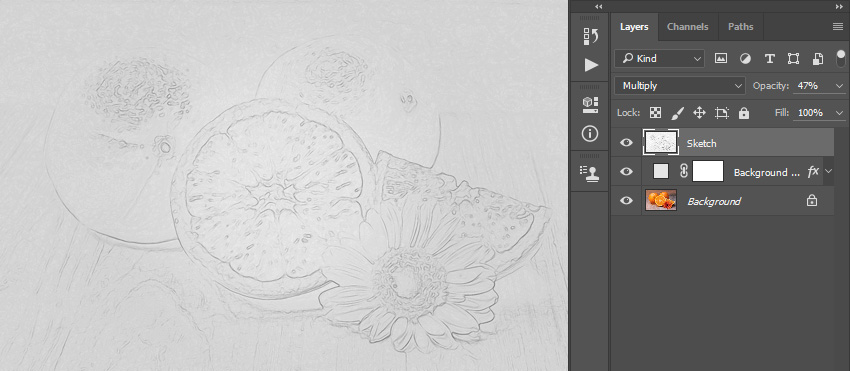Screen dimensions: 850x371
Task: Open the Opacity slider dropdown arrow
Action: pyautogui.click(x=840, y=86)
